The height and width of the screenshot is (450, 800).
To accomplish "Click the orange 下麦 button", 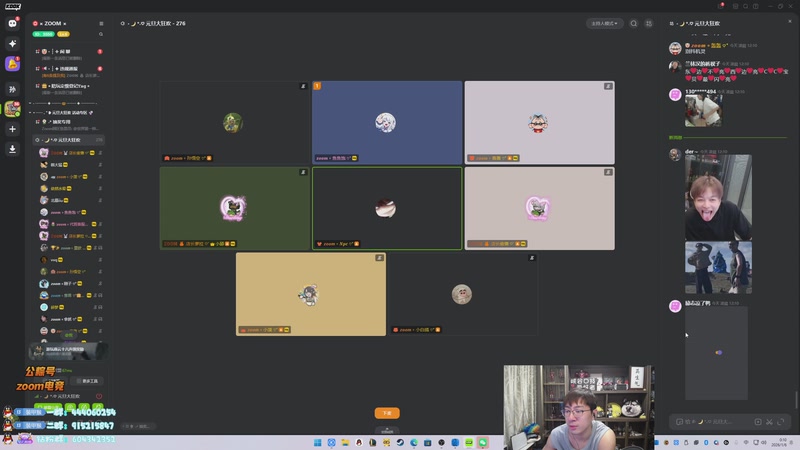I will (x=387, y=413).
